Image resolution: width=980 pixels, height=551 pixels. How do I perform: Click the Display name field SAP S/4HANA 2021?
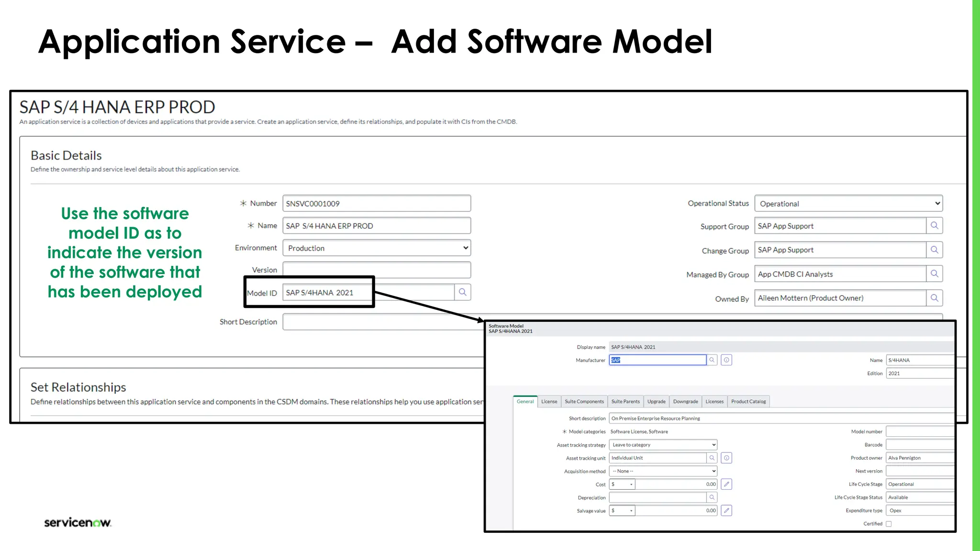coord(781,347)
